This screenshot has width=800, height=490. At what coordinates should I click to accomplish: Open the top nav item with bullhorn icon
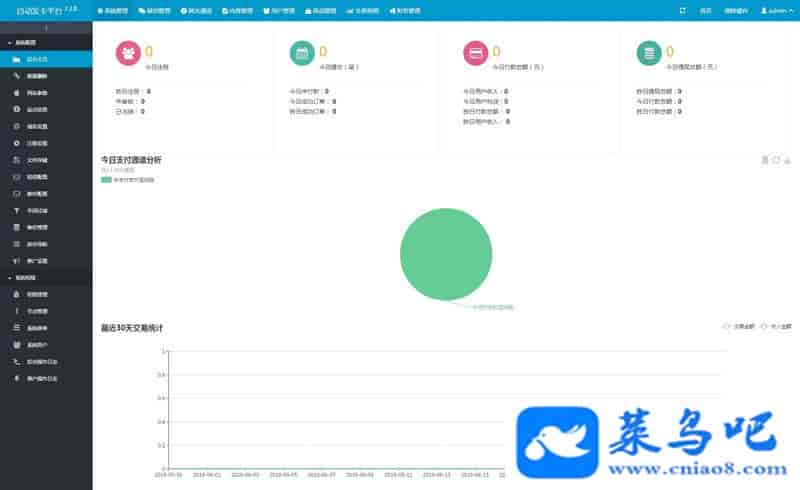tap(405, 11)
